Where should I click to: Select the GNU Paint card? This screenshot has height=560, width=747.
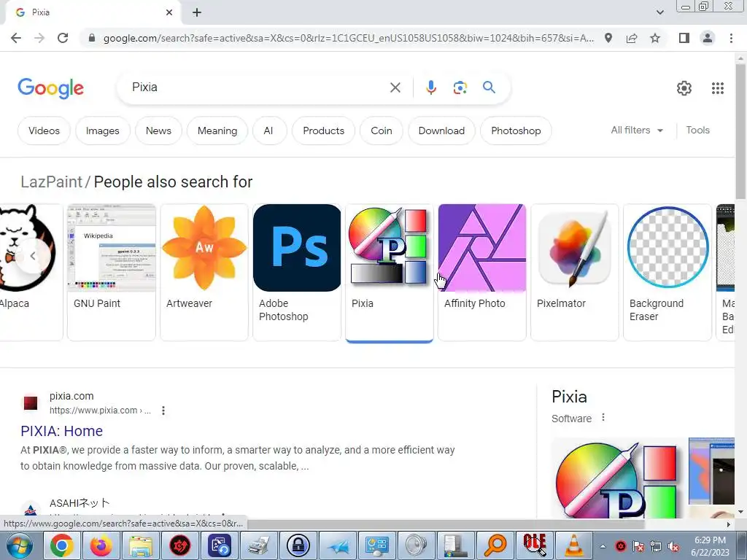tap(112, 272)
